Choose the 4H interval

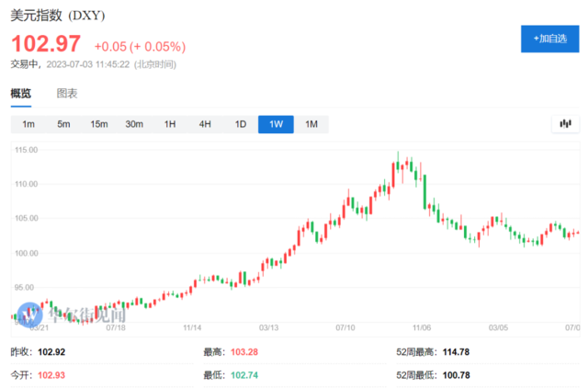(205, 124)
